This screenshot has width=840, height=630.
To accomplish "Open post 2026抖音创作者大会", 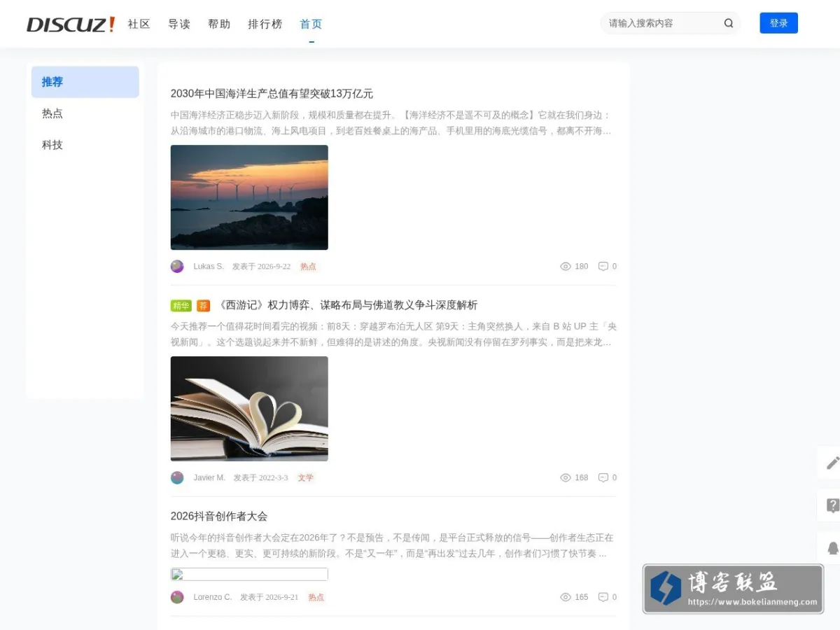I will [x=219, y=517].
